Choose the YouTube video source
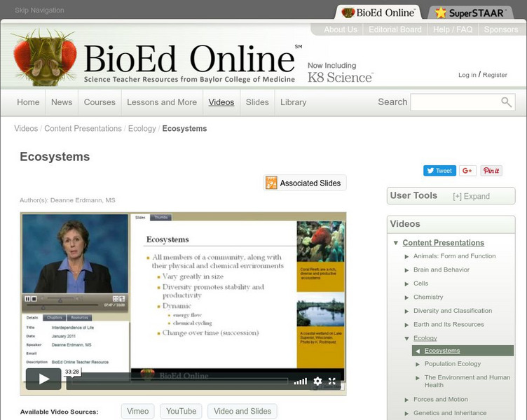The height and width of the screenshot is (420, 527). (x=181, y=412)
